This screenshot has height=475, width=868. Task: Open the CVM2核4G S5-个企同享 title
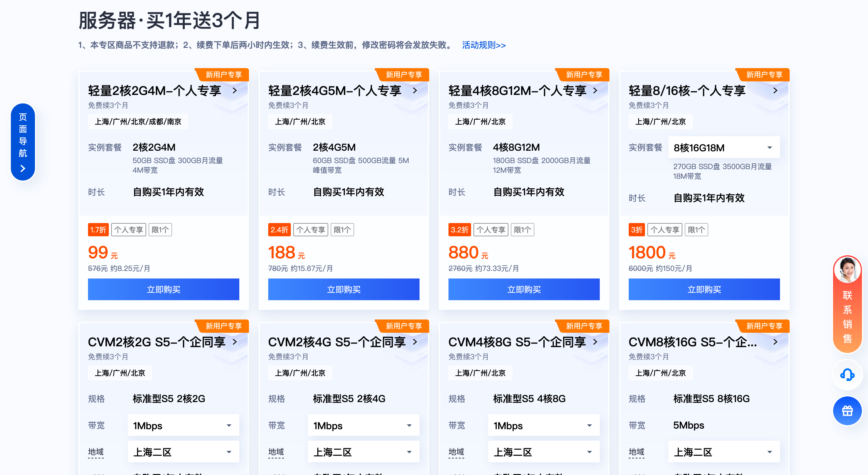coord(337,342)
